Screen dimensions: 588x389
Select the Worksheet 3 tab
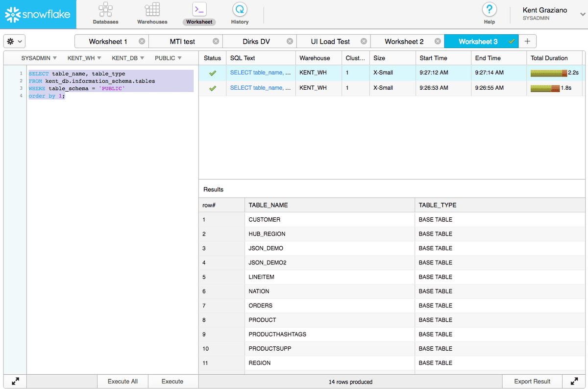pos(478,41)
